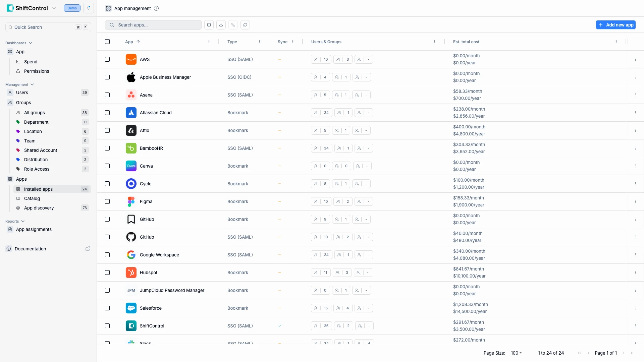
Task: Open the App column header menu
Action: 209,42
